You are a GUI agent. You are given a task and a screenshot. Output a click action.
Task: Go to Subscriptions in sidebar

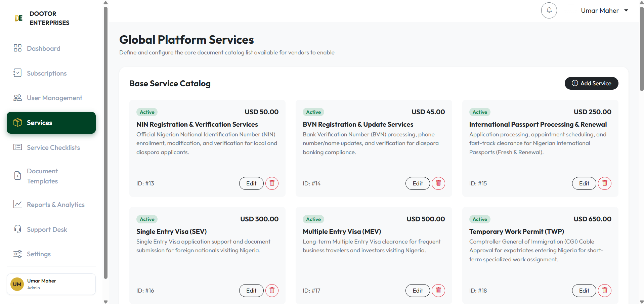51,73
